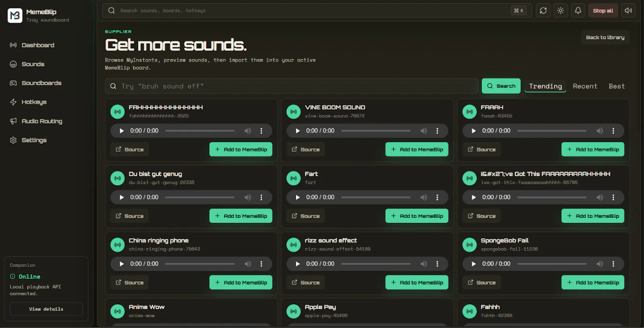
Task: Click the Companion View details button
Action: click(x=46, y=309)
